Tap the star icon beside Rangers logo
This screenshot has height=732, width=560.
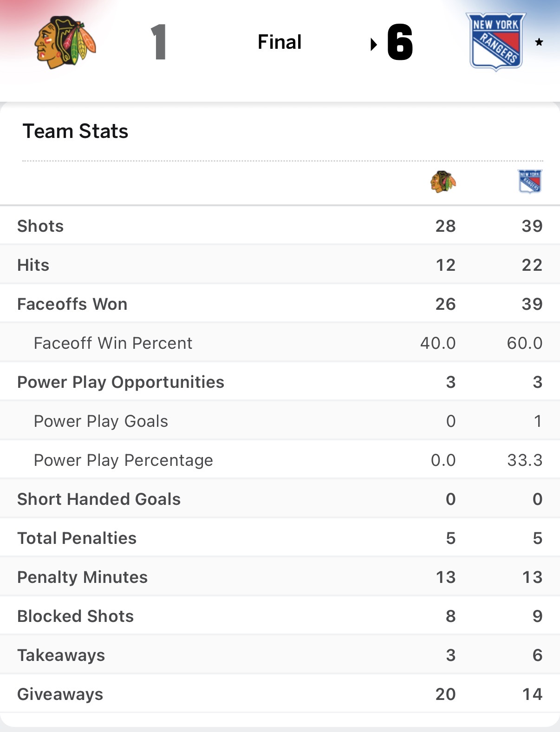(x=539, y=42)
